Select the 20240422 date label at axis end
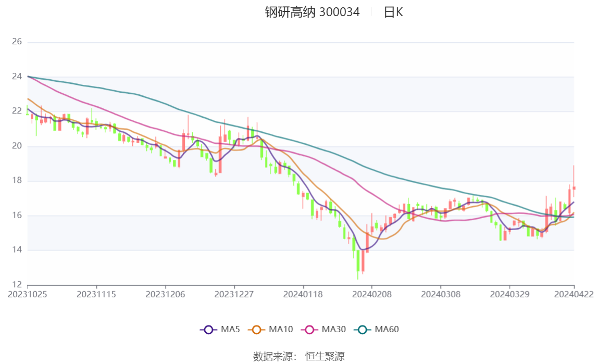 pyautogui.click(x=574, y=294)
